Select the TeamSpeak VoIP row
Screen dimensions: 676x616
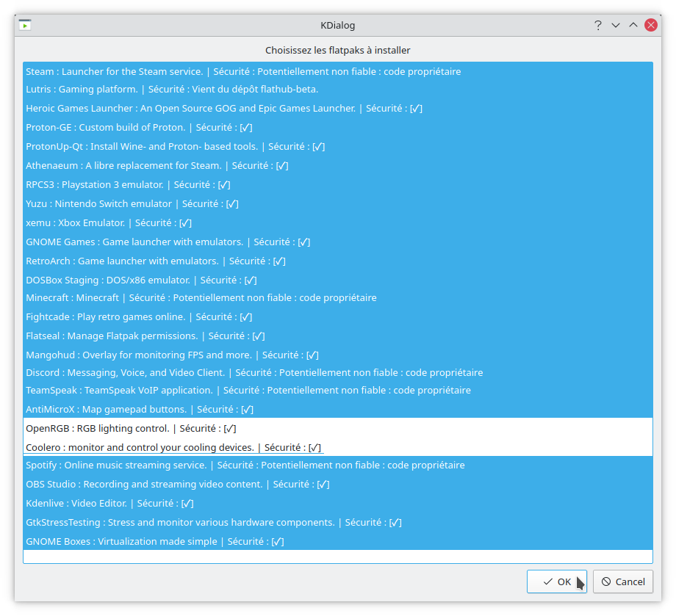click(338, 391)
